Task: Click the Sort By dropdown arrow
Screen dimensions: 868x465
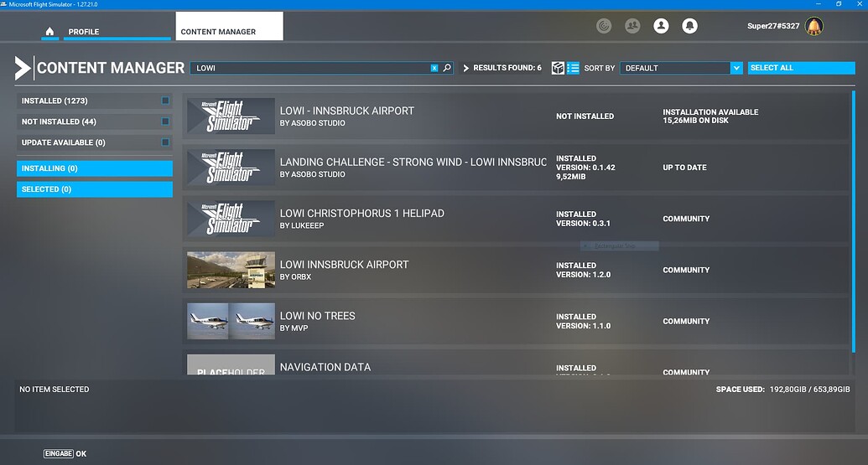Action: (736, 68)
